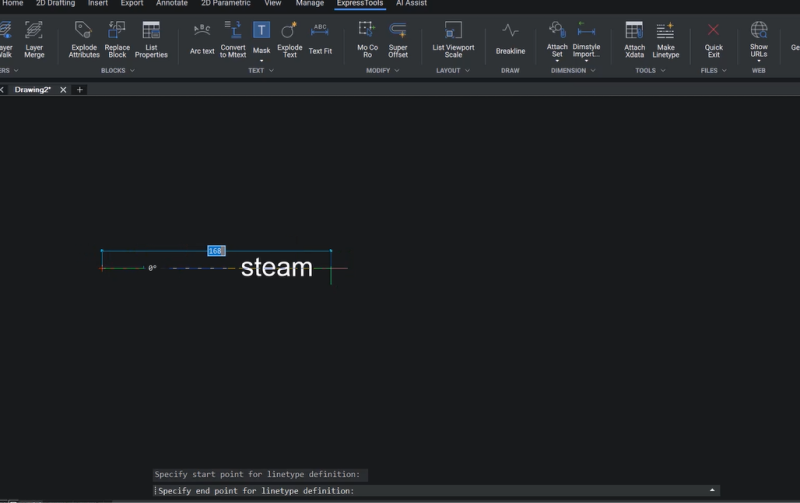This screenshot has height=503, width=800.
Task: Click the steam text in the drawing
Action: click(x=277, y=267)
